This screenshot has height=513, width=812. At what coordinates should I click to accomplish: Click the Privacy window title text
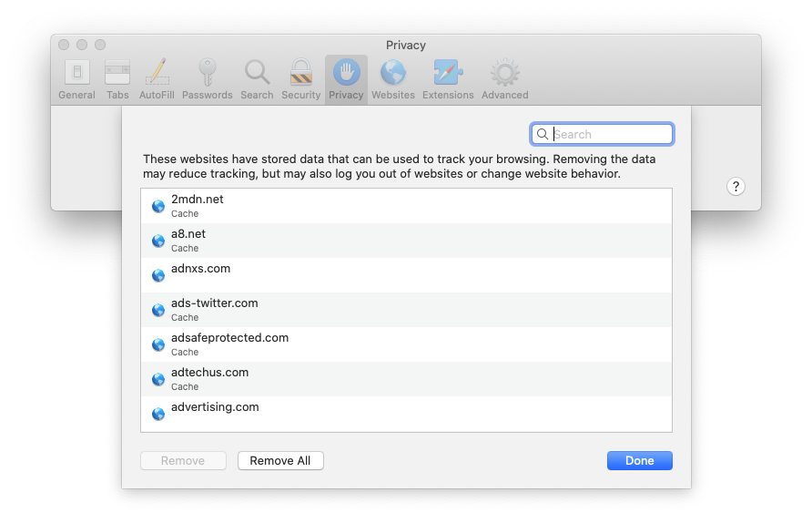click(405, 45)
